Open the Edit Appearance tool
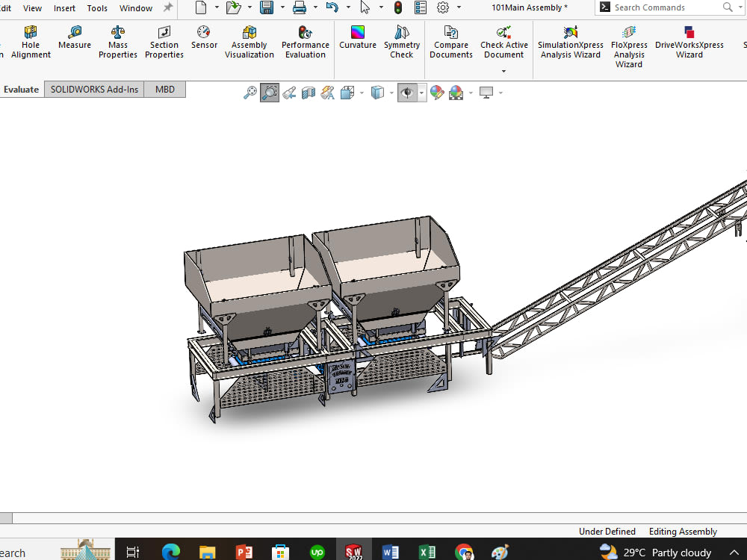Viewport: 747px width, 560px height. coord(437,92)
